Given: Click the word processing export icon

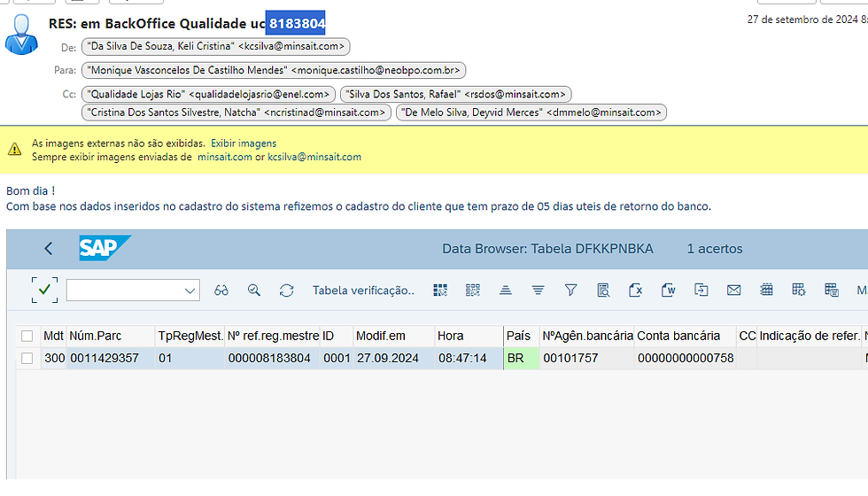Looking at the screenshot, I should (668, 291).
